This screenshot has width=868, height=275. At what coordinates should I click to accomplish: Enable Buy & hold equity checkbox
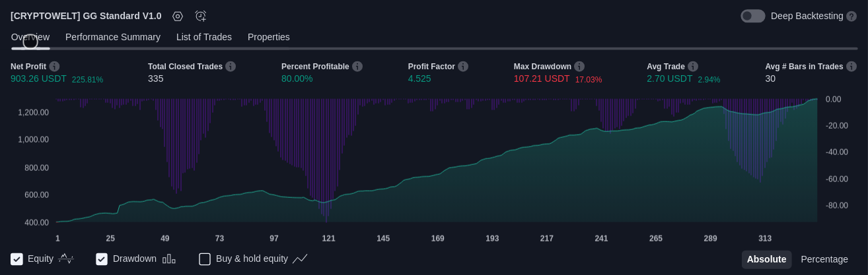[x=205, y=259]
